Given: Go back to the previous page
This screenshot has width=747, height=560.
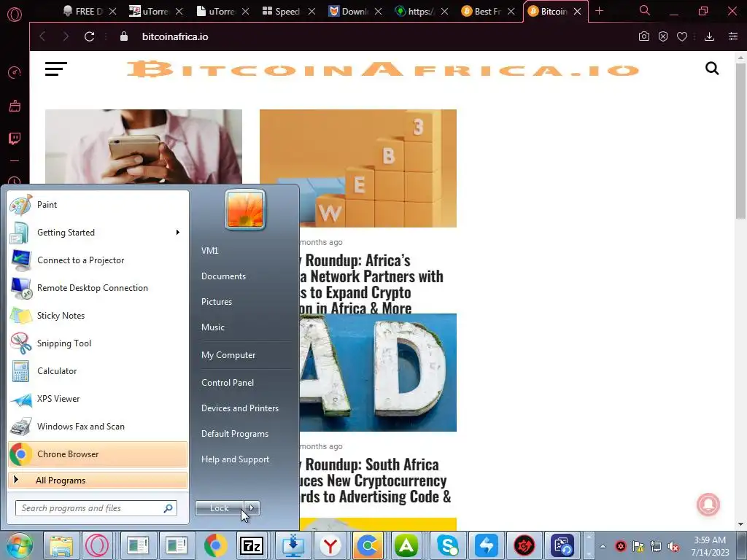Looking at the screenshot, I should point(42,36).
